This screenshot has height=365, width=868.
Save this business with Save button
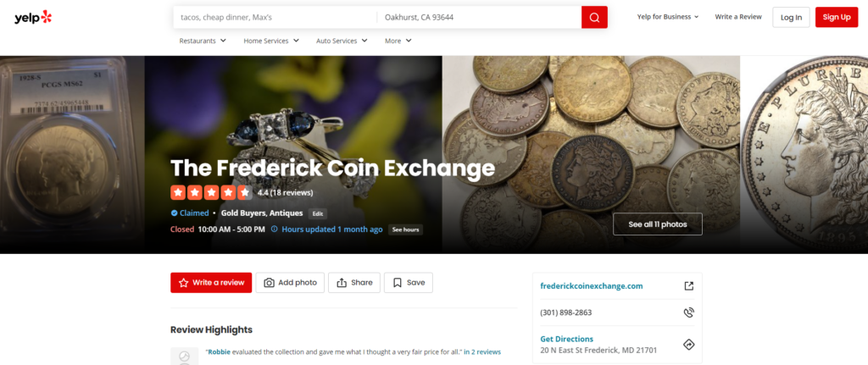tap(409, 283)
